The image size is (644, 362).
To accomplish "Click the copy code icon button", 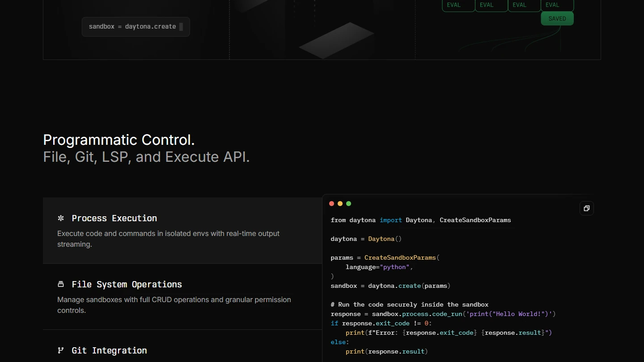I will click(586, 208).
